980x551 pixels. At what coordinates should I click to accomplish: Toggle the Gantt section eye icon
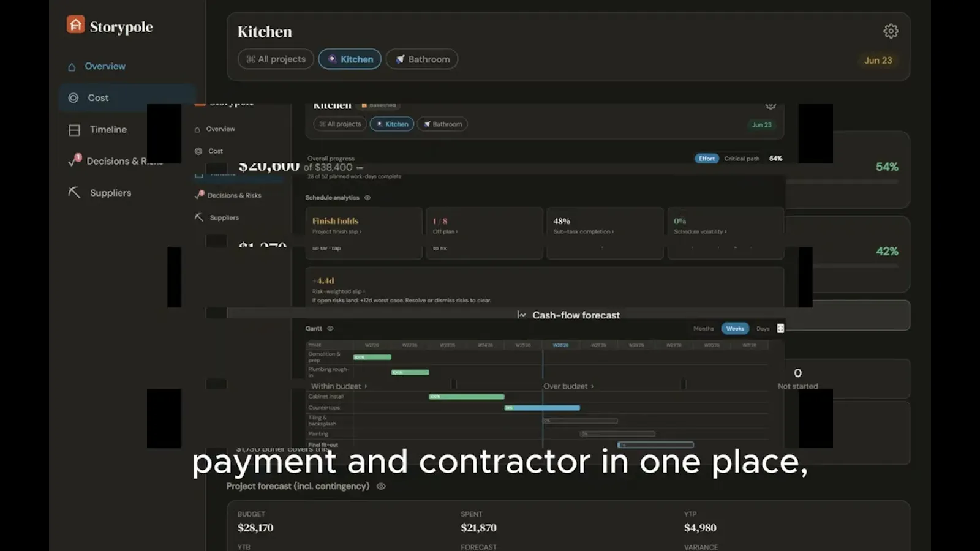(330, 329)
